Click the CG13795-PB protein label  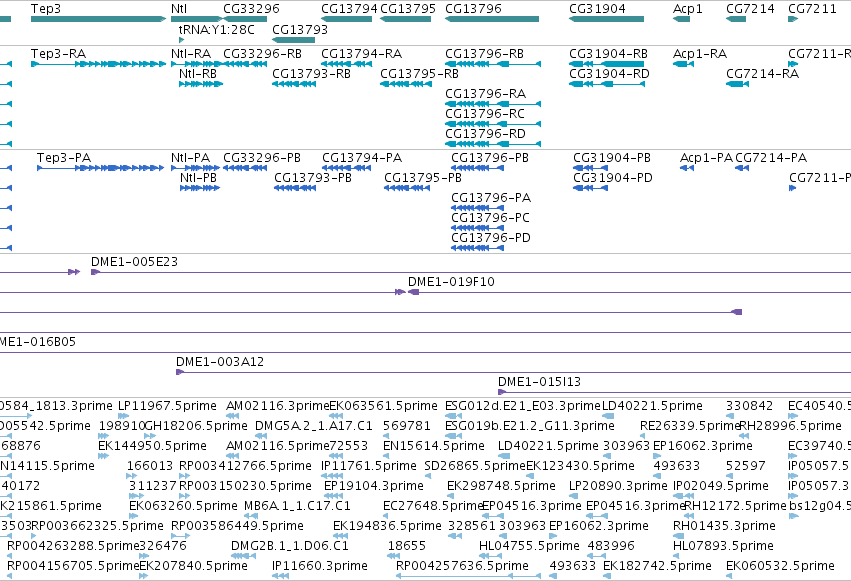[x=423, y=178]
